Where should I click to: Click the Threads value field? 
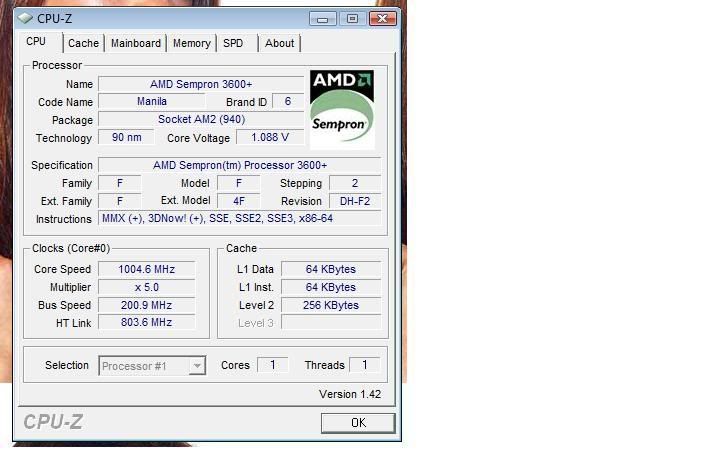(x=365, y=365)
